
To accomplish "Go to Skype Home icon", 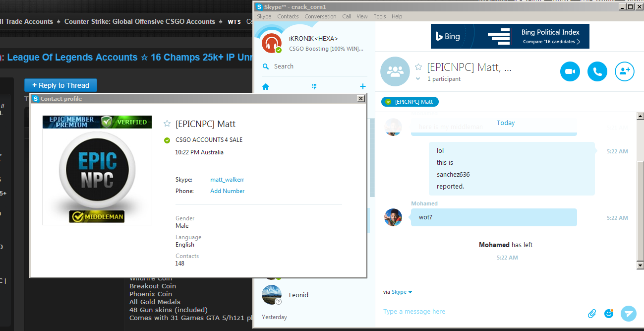I will (x=266, y=87).
